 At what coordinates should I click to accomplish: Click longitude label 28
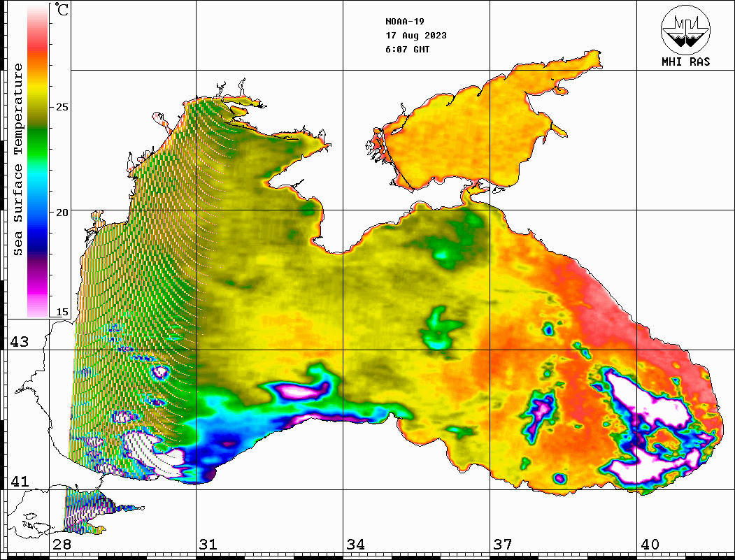(x=62, y=545)
